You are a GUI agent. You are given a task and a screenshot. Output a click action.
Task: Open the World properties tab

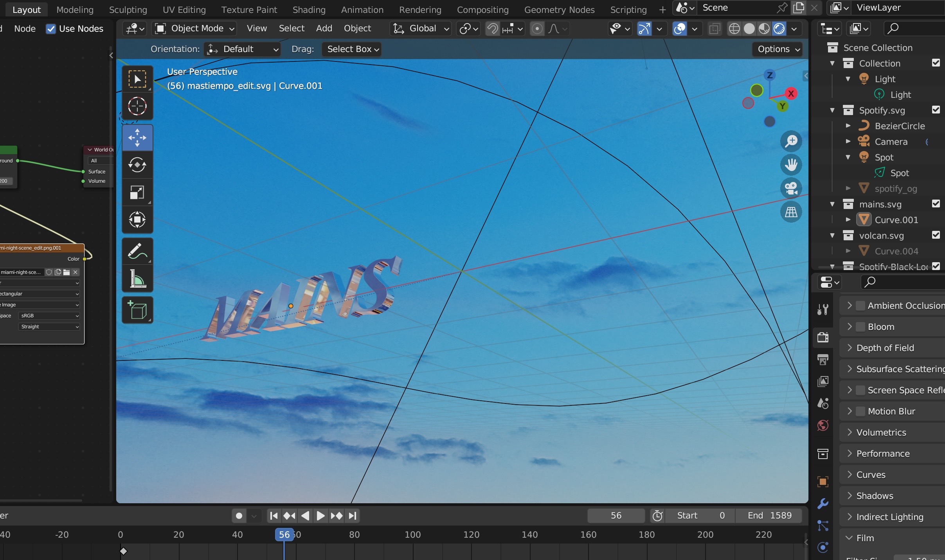pos(823,425)
